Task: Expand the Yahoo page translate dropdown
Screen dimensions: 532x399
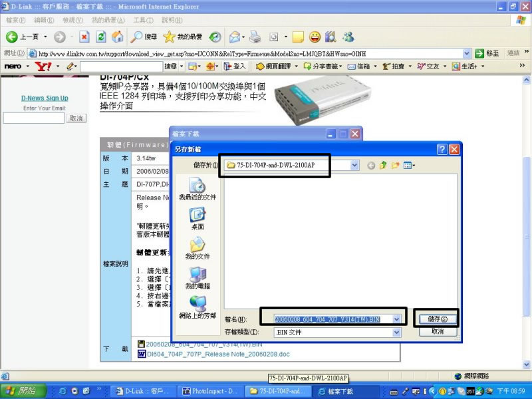Action: [296, 66]
